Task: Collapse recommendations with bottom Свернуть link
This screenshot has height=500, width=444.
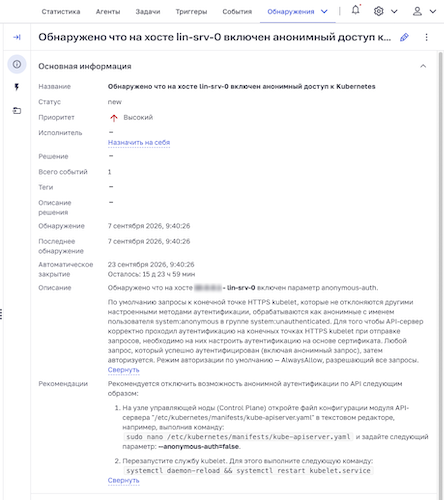Action: (123, 480)
